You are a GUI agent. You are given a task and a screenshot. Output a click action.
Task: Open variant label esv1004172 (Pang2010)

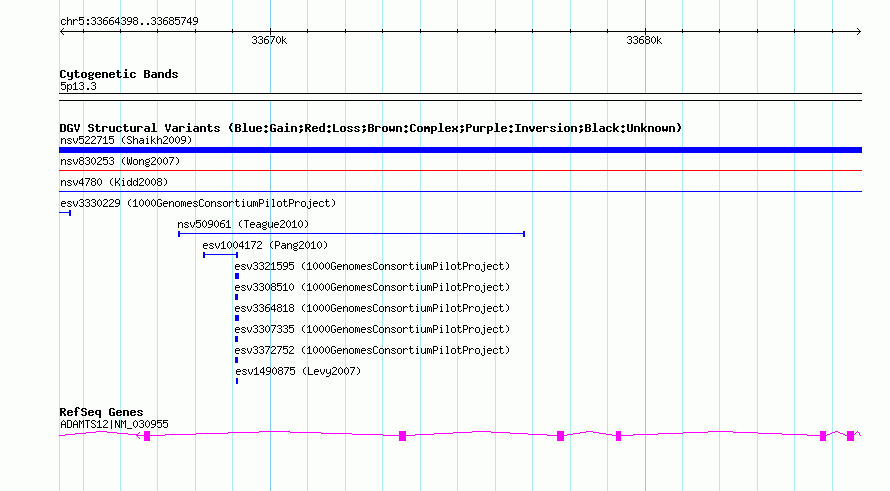[x=265, y=245]
